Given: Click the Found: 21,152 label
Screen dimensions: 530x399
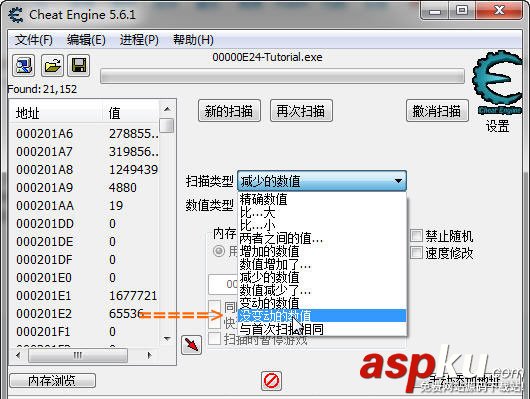Looking at the screenshot, I should (x=42, y=89).
